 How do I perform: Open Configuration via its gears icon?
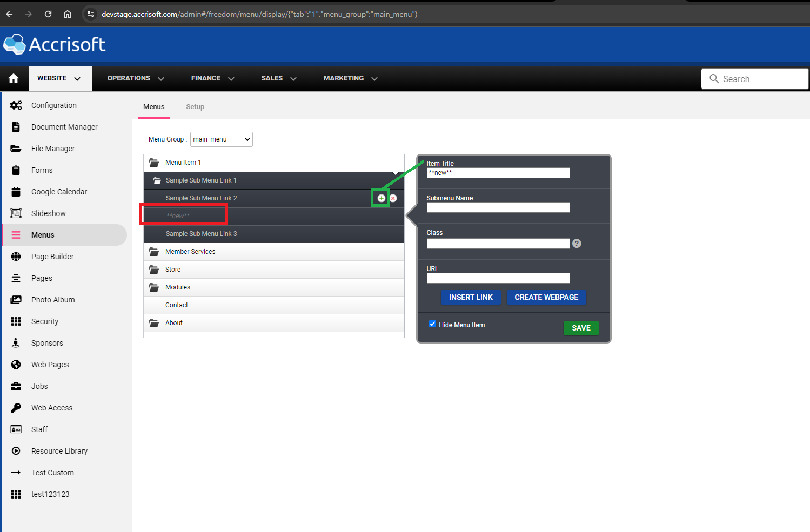16,105
